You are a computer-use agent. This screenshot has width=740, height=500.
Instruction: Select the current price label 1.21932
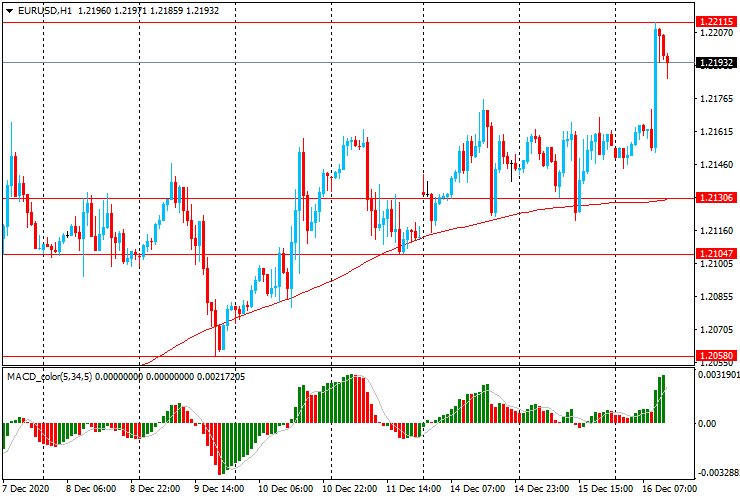point(716,62)
